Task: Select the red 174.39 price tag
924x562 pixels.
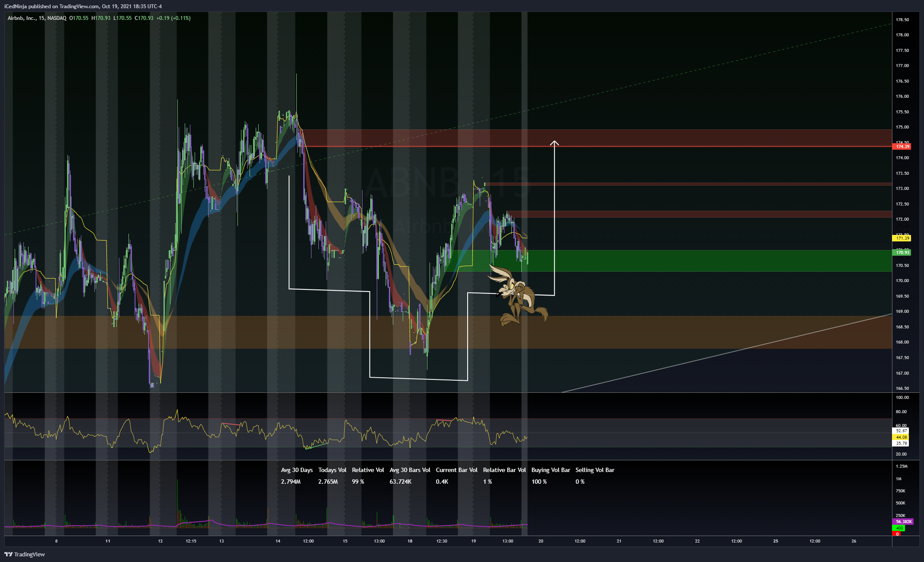Action: 902,147
